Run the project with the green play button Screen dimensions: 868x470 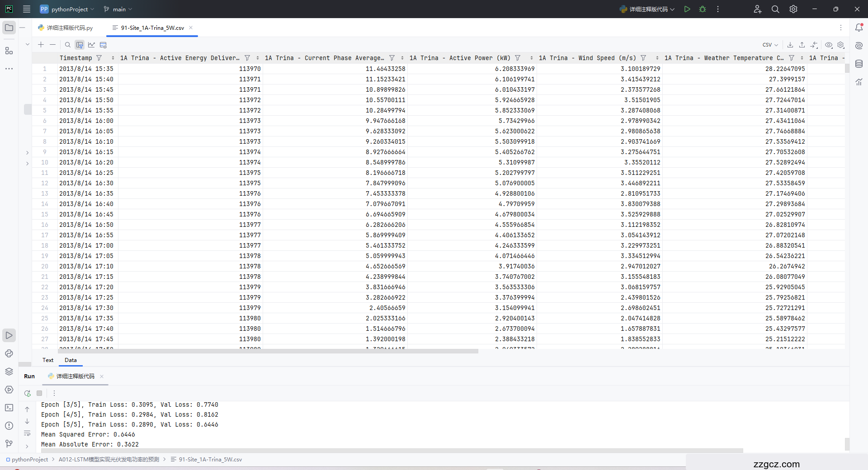pos(687,9)
